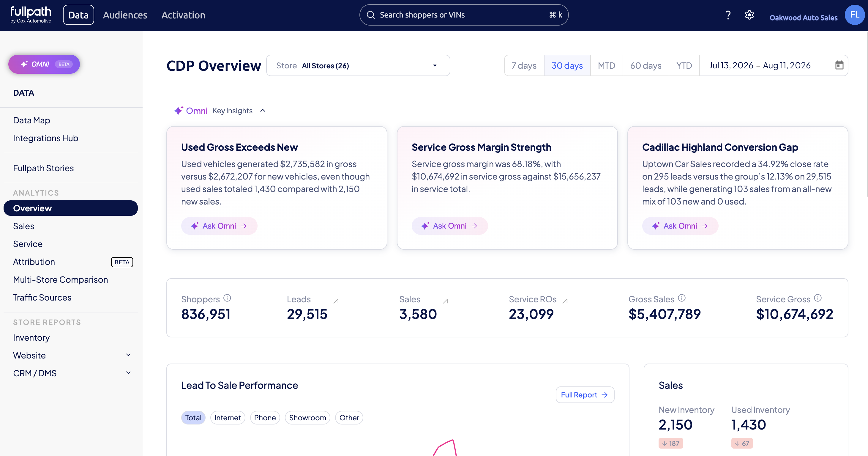The height and width of the screenshot is (456, 868).
Task: Click the 29,515 Leads value
Action: [x=307, y=314]
